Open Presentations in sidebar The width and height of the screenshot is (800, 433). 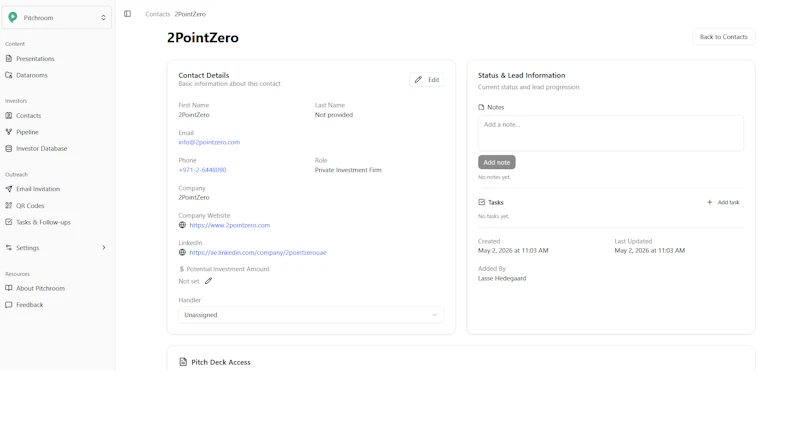[35, 59]
